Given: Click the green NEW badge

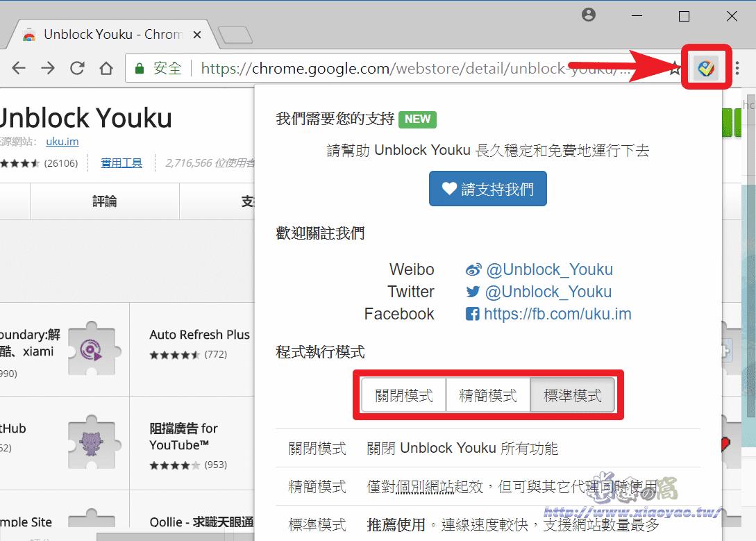Looking at the screenshot, I should [417, 119].
